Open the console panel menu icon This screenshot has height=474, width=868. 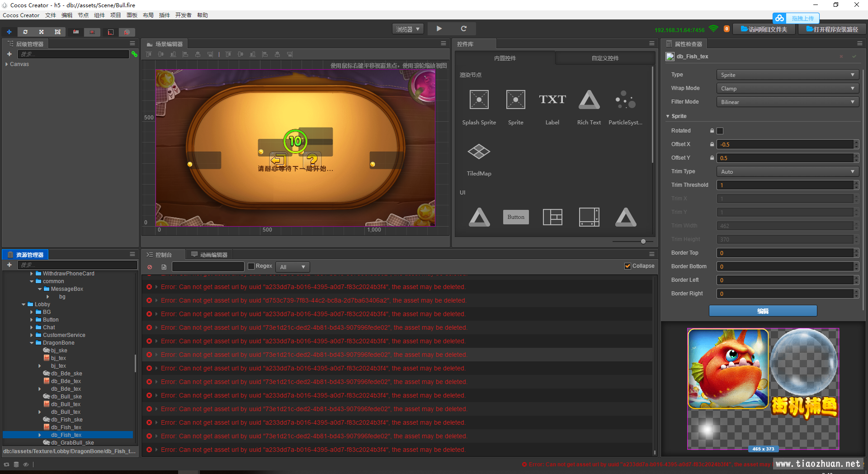(x=652, y=254)
